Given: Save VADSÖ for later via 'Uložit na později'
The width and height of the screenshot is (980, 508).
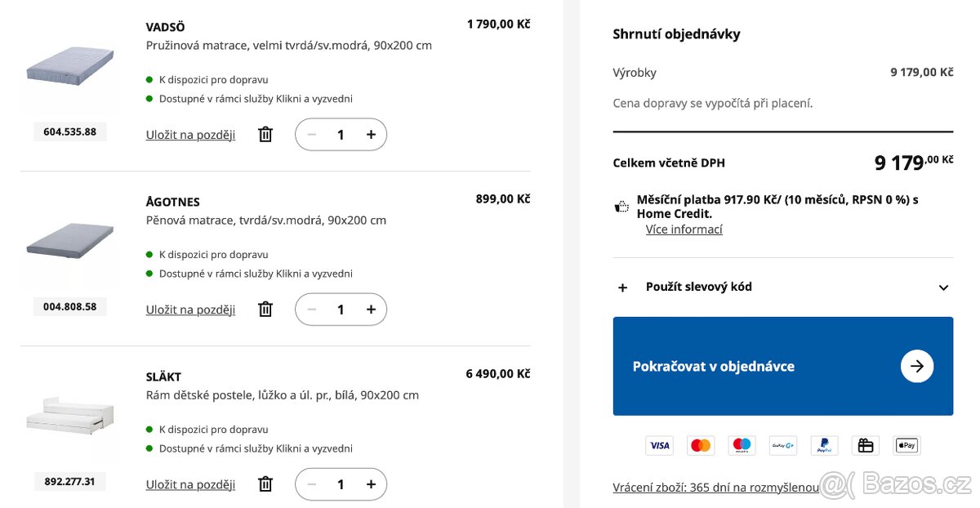Looking at the screenshot, I should pos(190,134).
